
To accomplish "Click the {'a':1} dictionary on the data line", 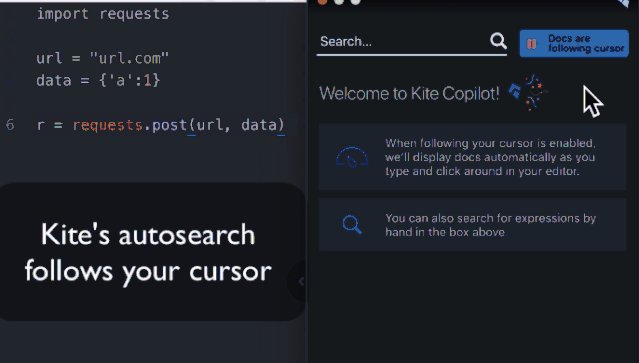I will tap(130, 80).
